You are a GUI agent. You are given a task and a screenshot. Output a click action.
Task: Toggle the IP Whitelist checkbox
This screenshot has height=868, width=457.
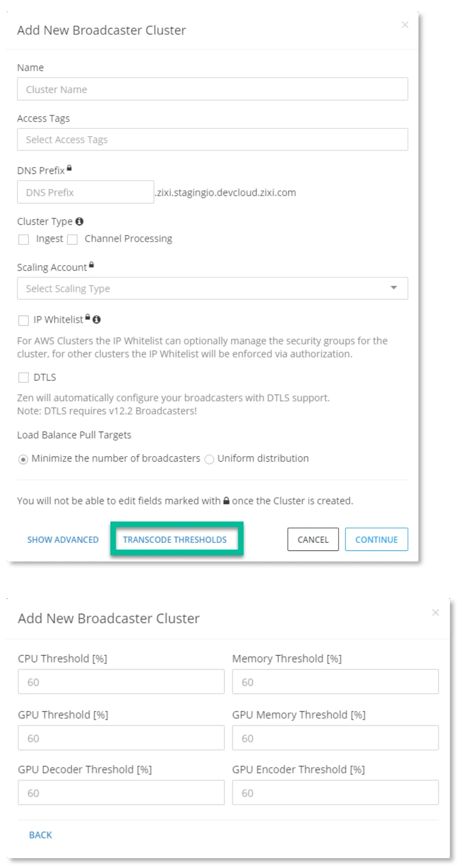point(24,320)
